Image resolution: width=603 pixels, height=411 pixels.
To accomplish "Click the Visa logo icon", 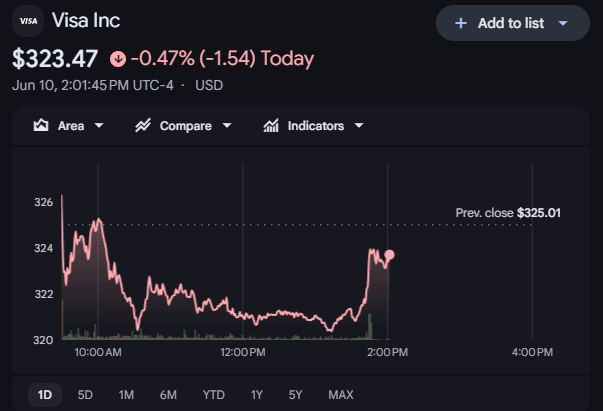I will [28, 21].
